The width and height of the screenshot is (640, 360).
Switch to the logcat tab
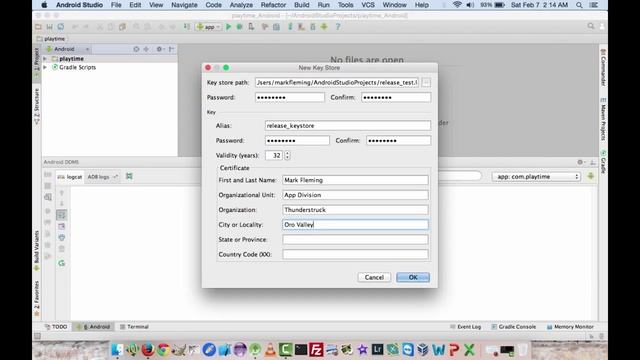tap(70, 177)
